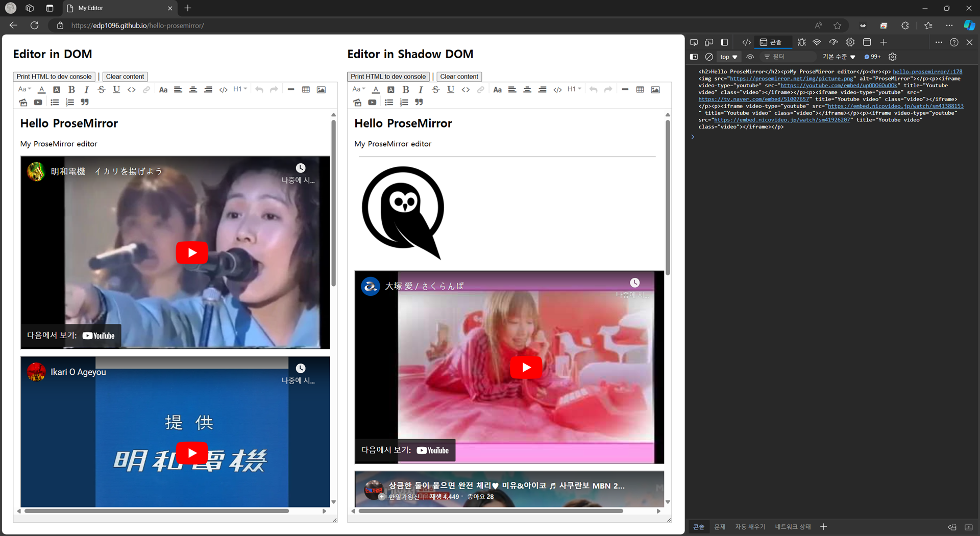This screenshot has width=980, height=536.
Task: Focus the console filter (필터) field
Action: [788, 57]
